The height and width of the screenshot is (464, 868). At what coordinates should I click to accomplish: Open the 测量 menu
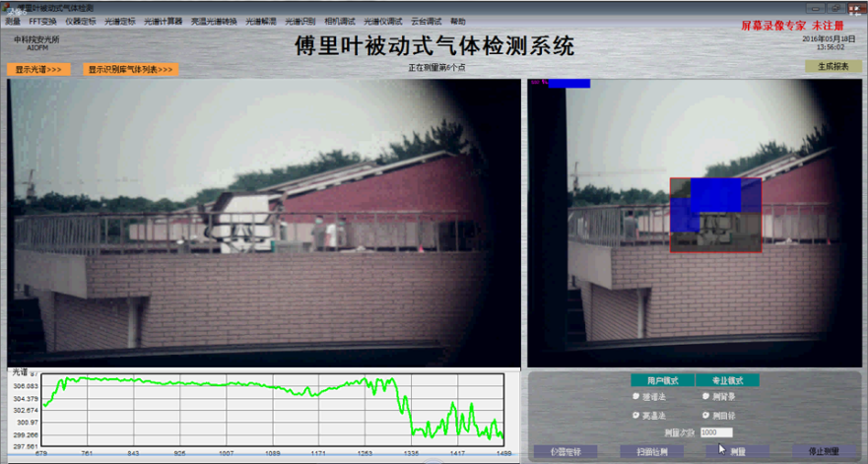click(13, 21)
